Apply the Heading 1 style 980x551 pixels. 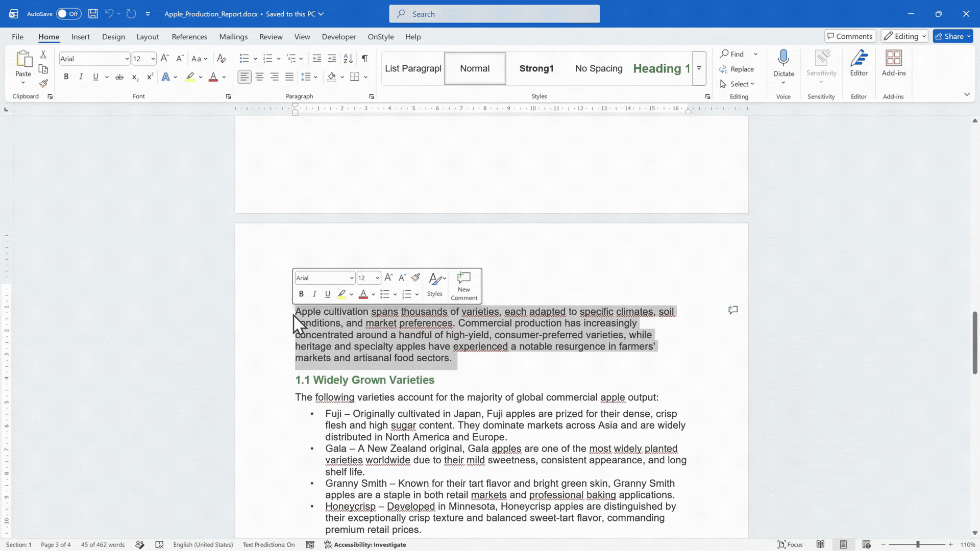tap(661, 68)
